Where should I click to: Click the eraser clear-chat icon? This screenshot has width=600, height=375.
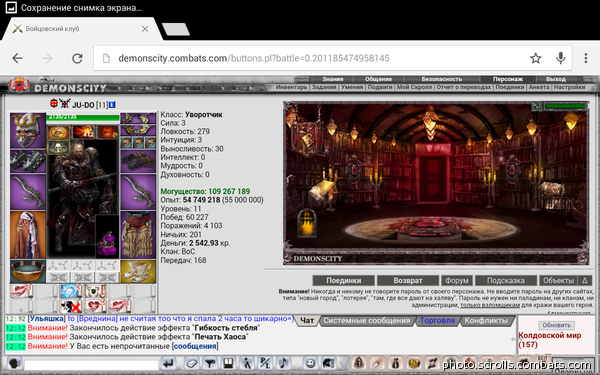tap(191, 363)
